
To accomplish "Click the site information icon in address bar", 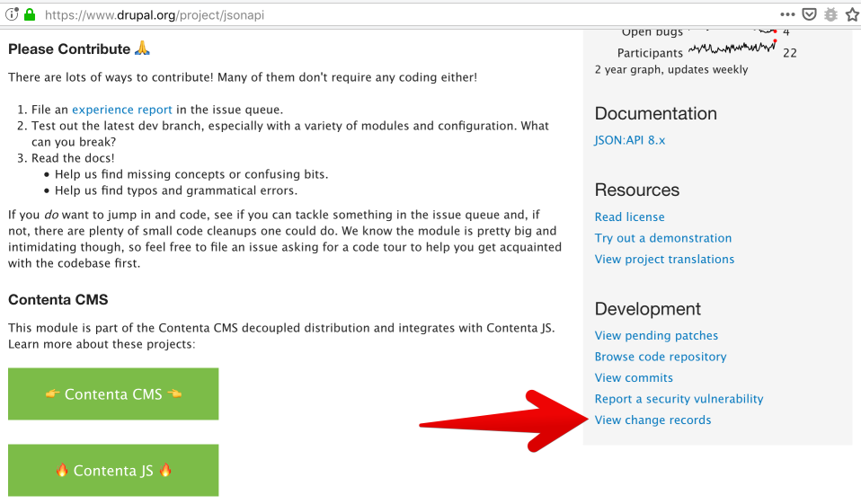I will point(12,14).
